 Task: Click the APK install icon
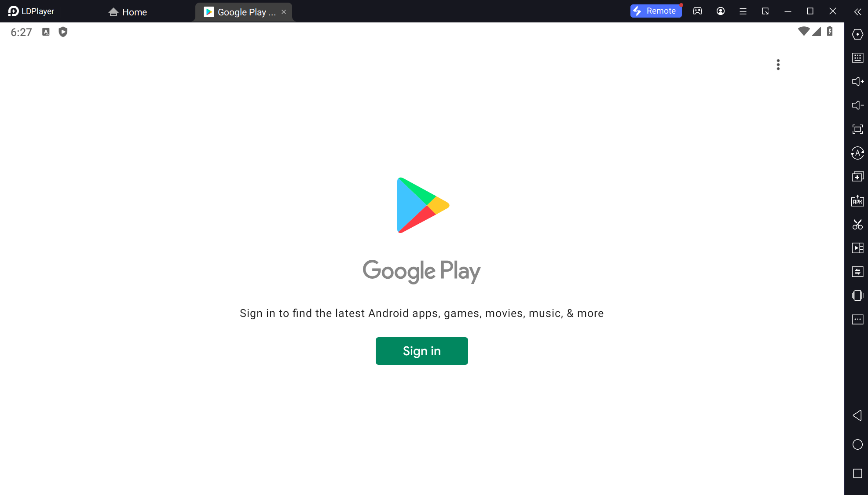click(x=857, y=201)
